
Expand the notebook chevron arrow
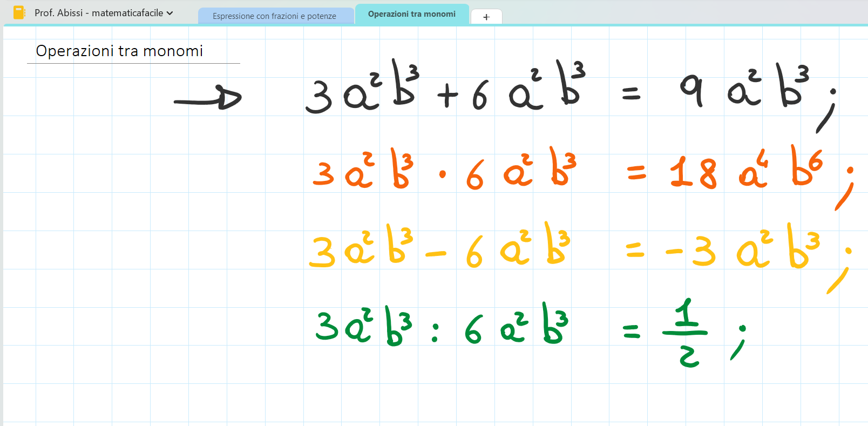(170, 13)
